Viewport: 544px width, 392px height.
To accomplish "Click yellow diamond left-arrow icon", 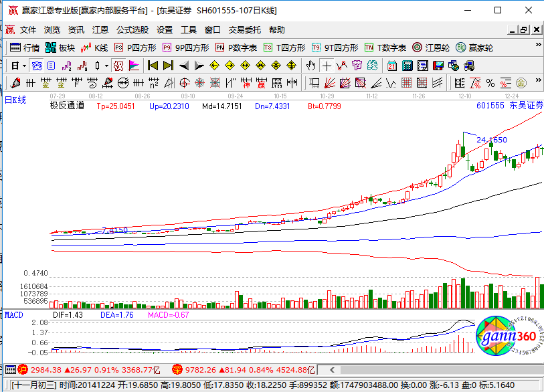I will click(x=214, y=66).
